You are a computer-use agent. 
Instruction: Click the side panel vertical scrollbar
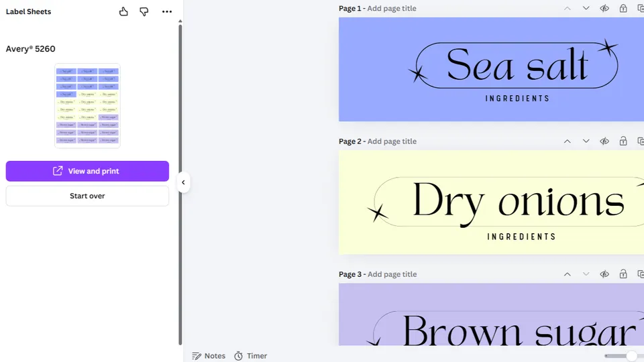[x=180, y=185]
